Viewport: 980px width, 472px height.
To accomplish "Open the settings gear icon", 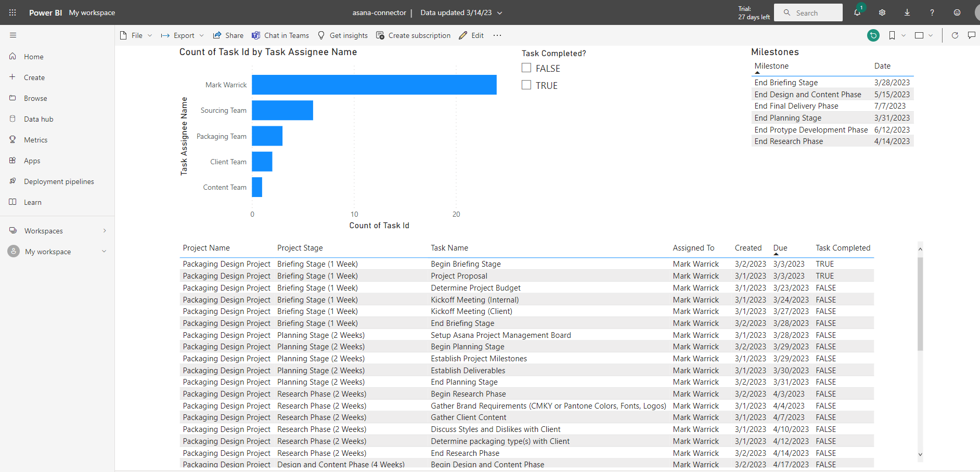I will click(x=882, y=13).
